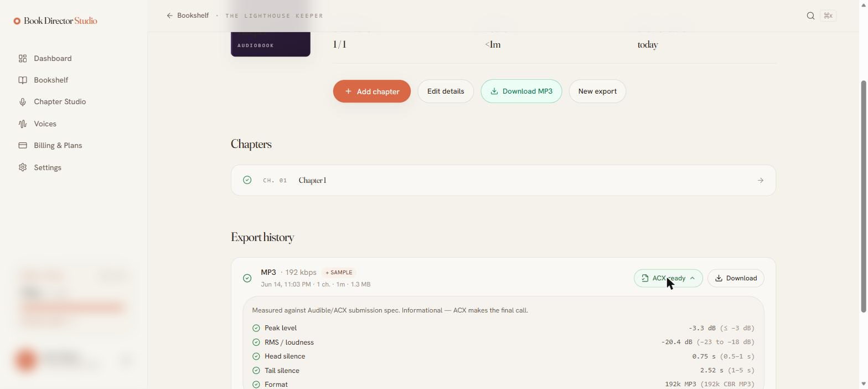Click the 1 / 1 chapters count
The height and width of the screenshot is (389, 868).
point(339,45)
